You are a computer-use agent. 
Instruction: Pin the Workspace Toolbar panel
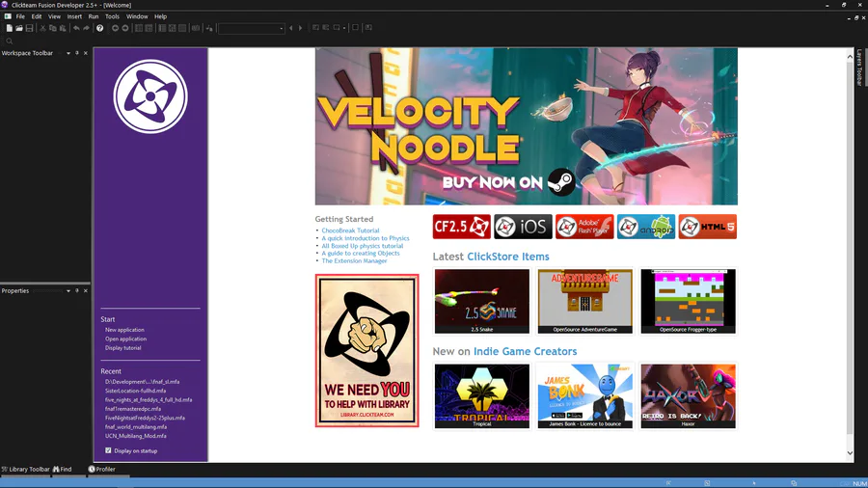77,53
